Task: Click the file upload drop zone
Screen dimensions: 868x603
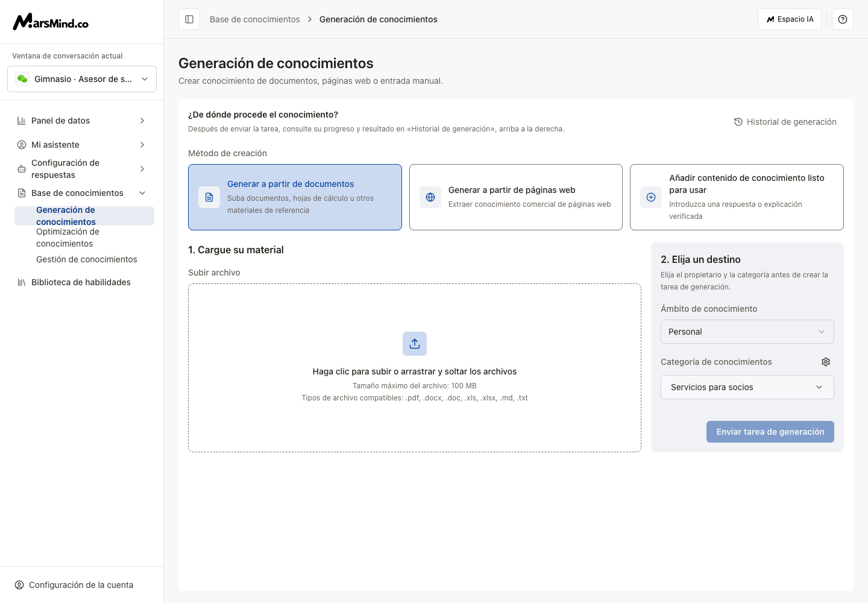Action: (415, 368)
